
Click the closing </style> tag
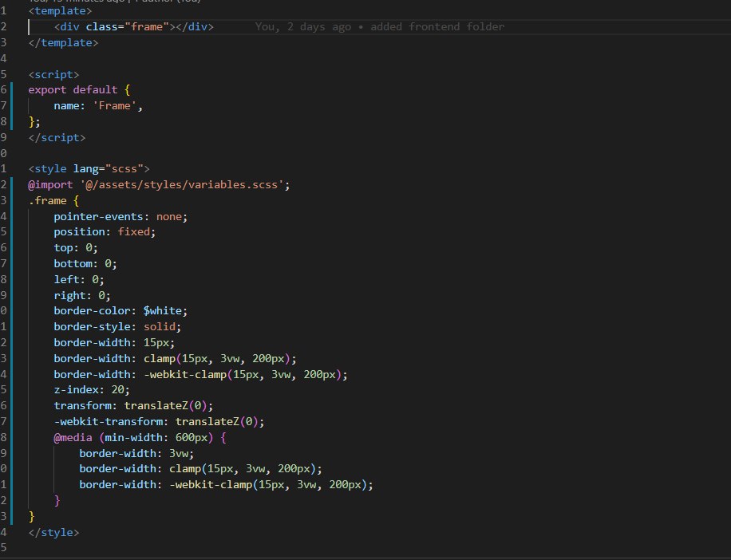point(53,533)
